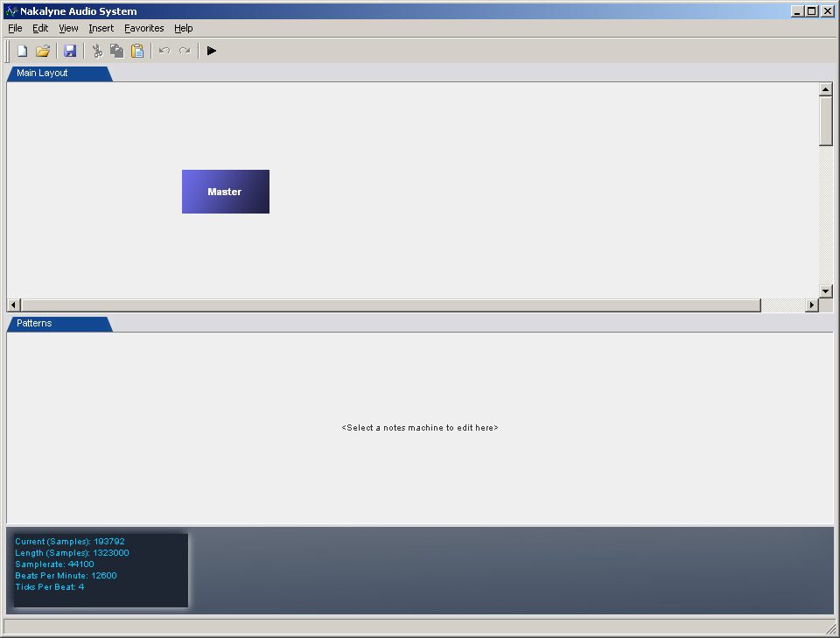
Task: Select the Master machine block
Action: tap(226, 192)
